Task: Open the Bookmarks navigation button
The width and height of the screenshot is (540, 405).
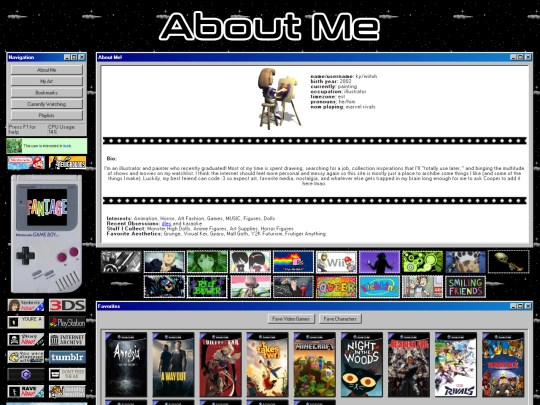Action: pos(46,93)
